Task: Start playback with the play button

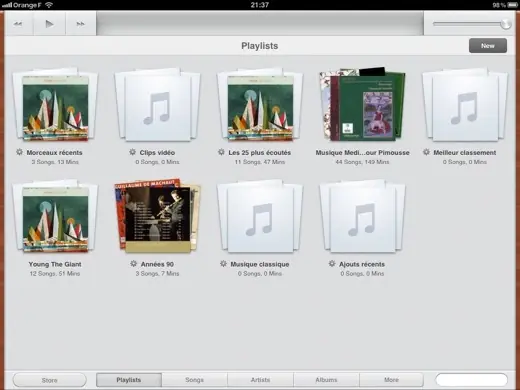Action: pos(49,24)
